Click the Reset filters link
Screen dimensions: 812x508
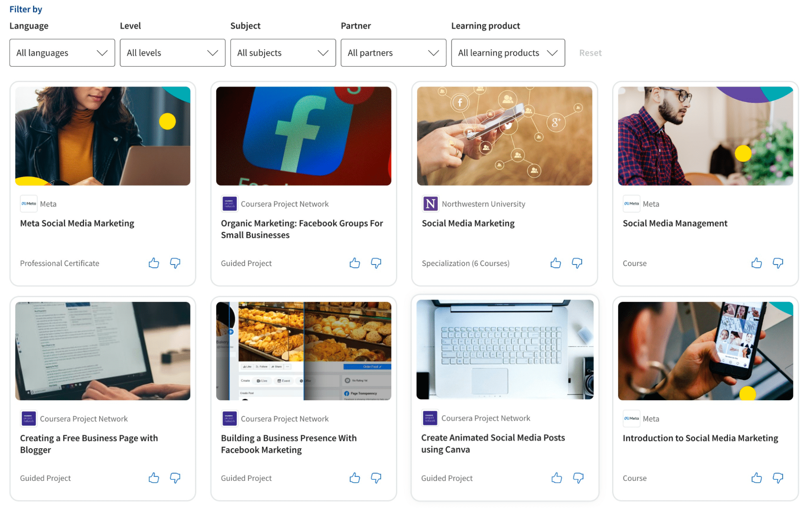click(x=590, y=52)
